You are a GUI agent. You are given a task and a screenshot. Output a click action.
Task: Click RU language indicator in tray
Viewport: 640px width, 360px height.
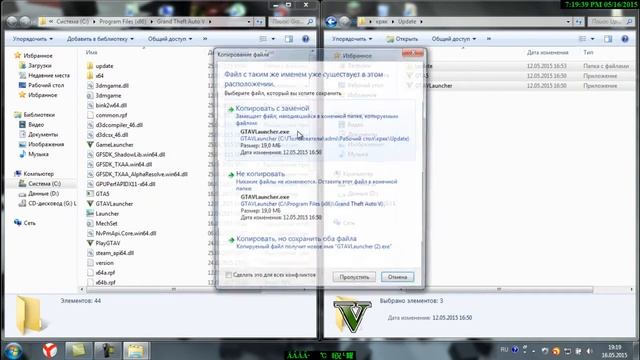point(504,350)
